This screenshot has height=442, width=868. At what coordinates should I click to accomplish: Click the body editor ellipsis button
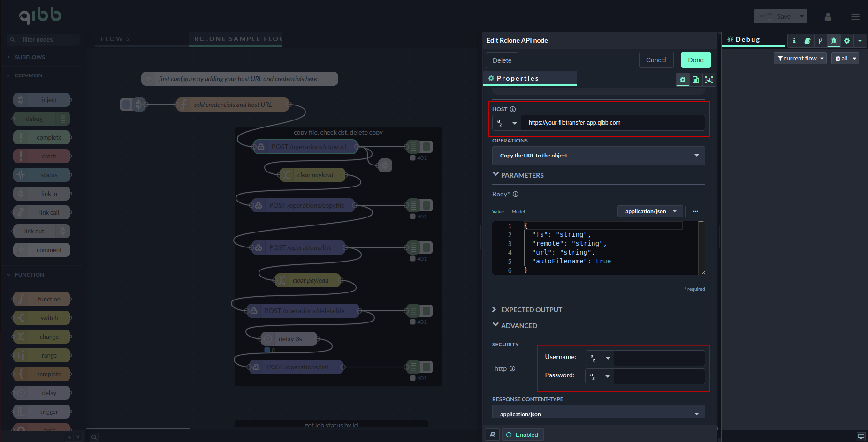(x=695, y=211)
